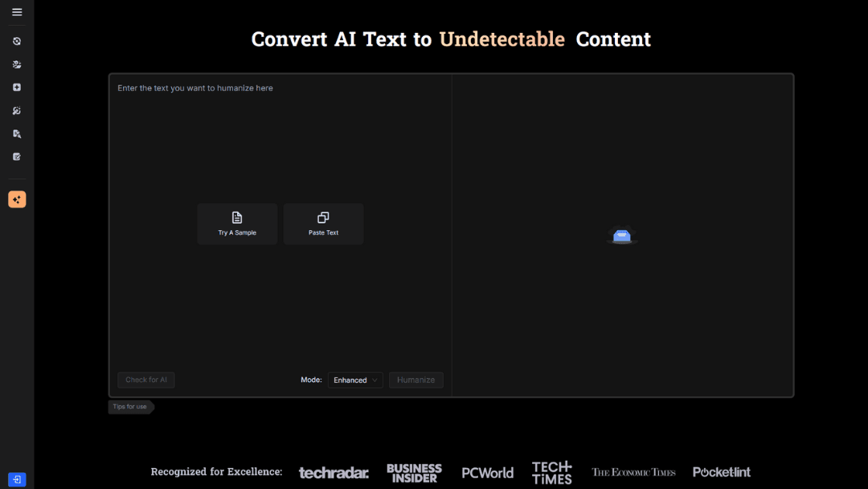The height and width of the screenshot is (489, 868).
Task: Open the Tips for use tag
Action: [x=130, y=407]
